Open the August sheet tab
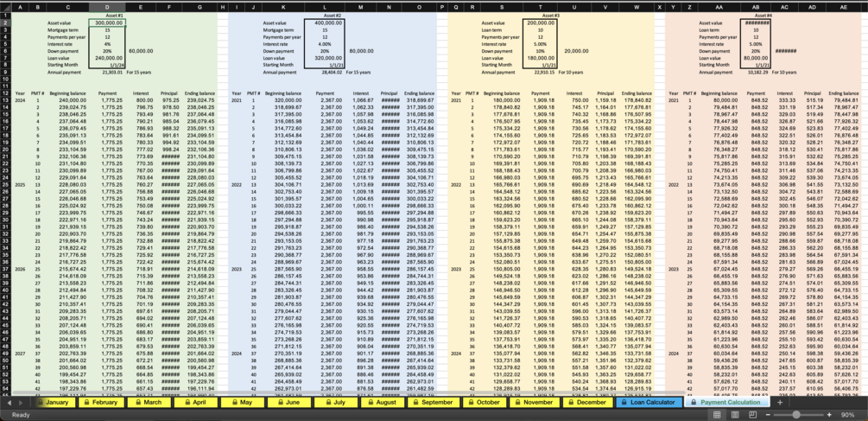Image resolution: width=868 pixels, height=421 pixels. (382, 403)
